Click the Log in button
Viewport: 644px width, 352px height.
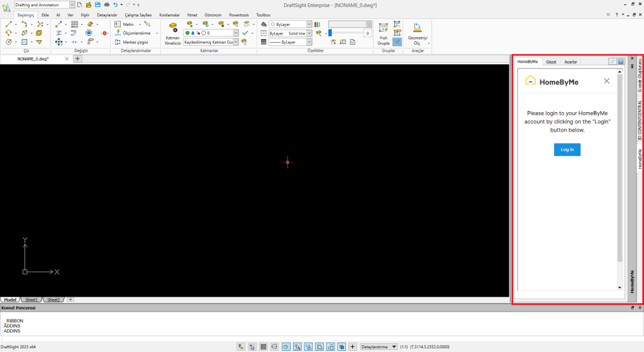(x=567, y=149)
